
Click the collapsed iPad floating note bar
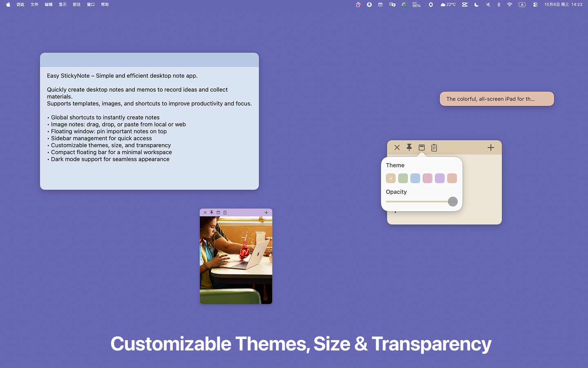tap(497, 99)
